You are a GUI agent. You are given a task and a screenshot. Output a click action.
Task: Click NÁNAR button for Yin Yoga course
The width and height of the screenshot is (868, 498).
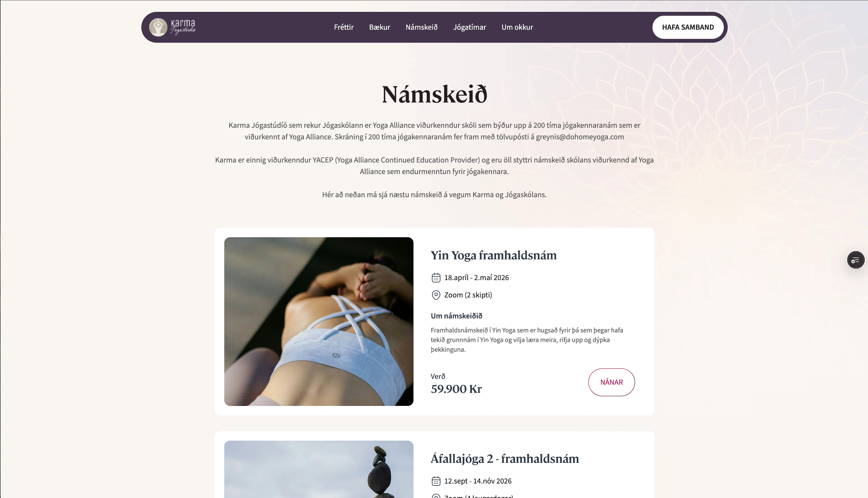coord(611,382)
